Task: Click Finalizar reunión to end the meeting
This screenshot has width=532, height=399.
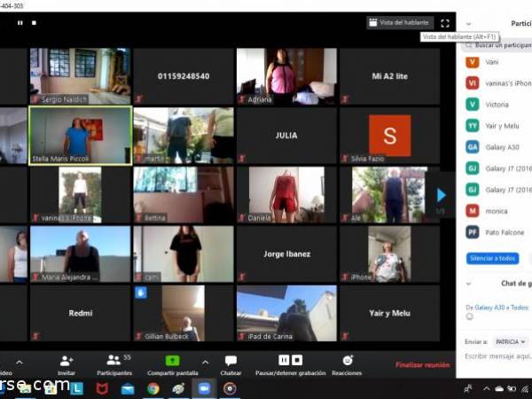Action: [422, 364]
